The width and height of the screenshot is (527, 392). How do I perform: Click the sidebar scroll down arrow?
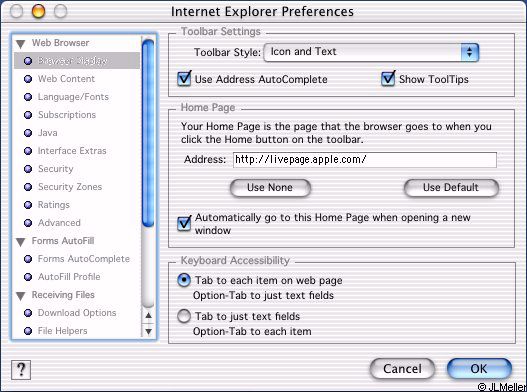[x=148, y=331]
